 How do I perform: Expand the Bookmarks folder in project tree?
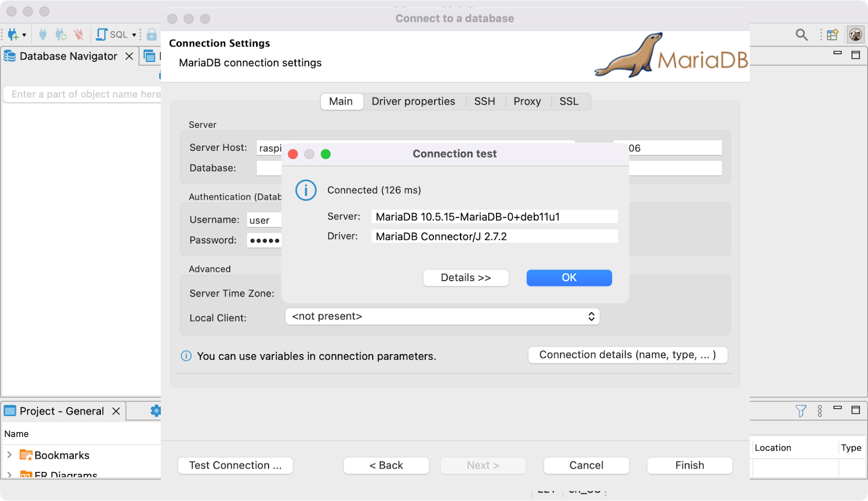[x=9, y=455]
